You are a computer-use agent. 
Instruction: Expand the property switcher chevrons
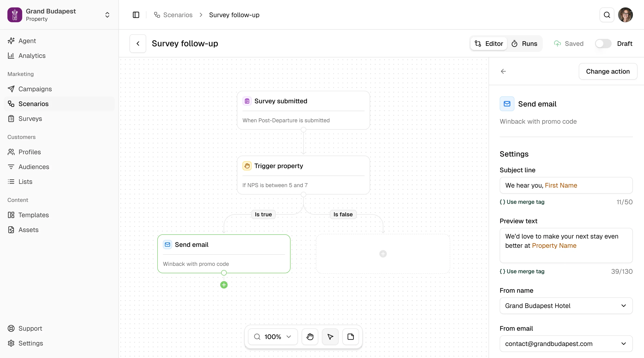107,15
